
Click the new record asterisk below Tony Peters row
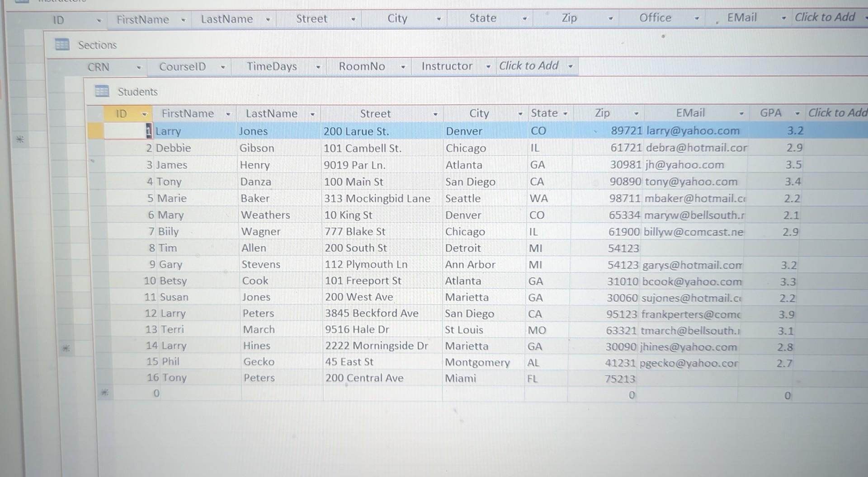tap(105, 393)
